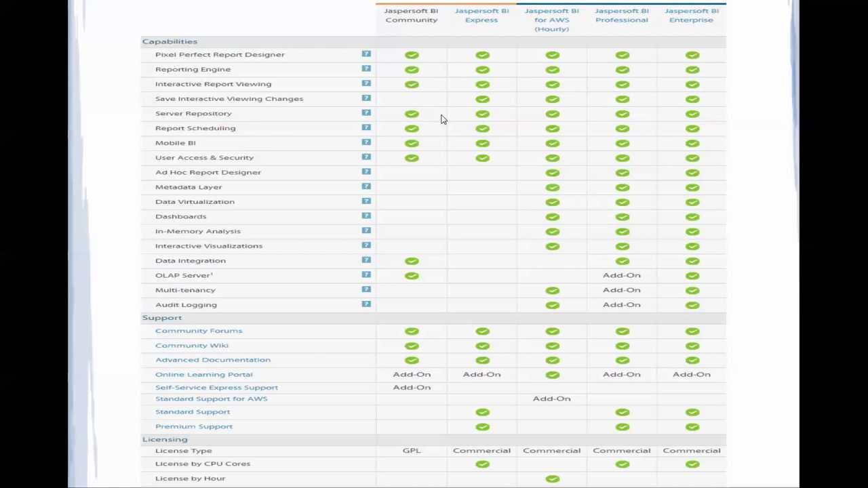Click the Support section heading
Screen dimensions: 868x488
[x=162, y=318]
